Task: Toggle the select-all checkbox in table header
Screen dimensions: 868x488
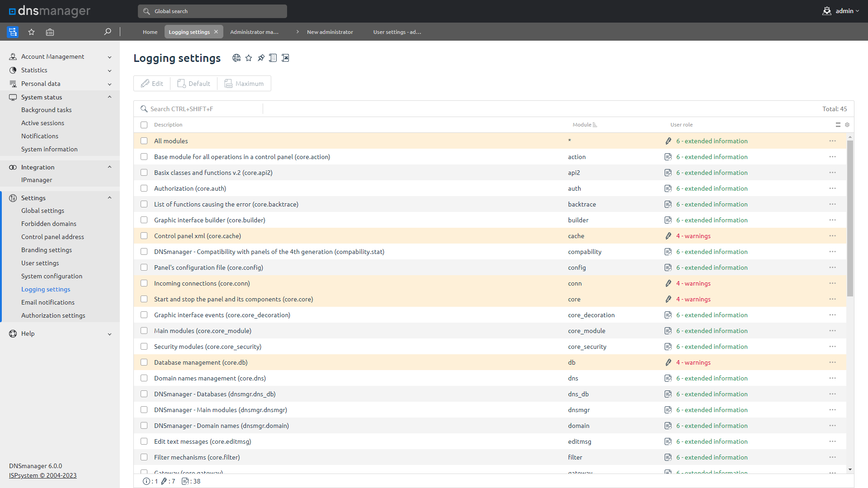Action: 144,125
